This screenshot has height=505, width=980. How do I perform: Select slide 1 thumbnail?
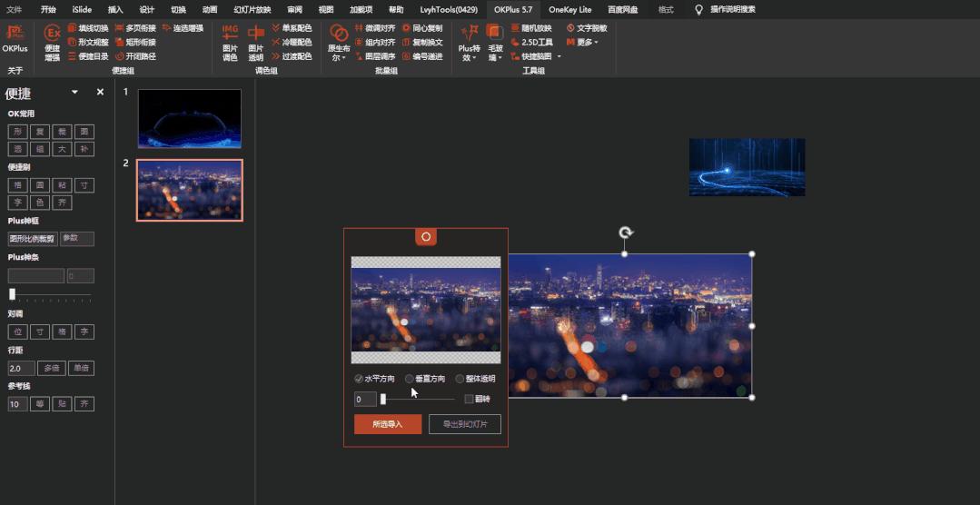[189, 118]
